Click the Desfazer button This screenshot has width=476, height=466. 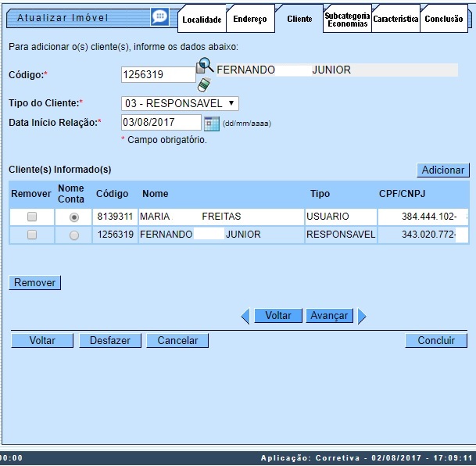110,341
